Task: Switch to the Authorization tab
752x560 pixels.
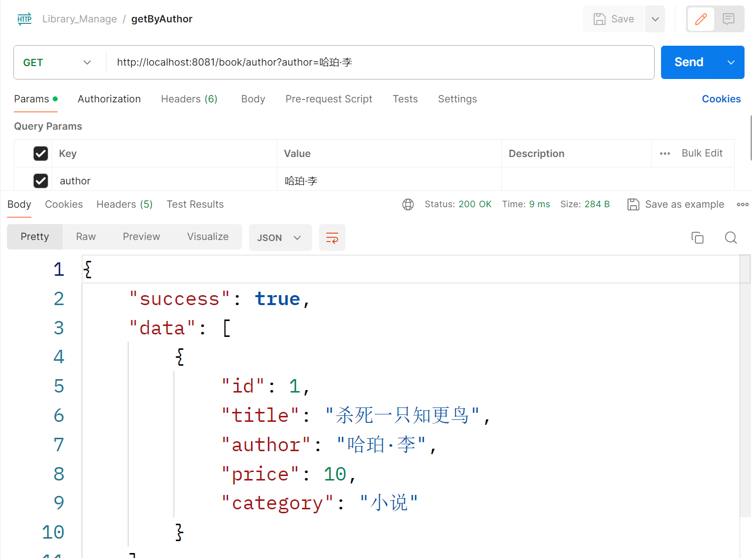Action: tap(109, 99)
